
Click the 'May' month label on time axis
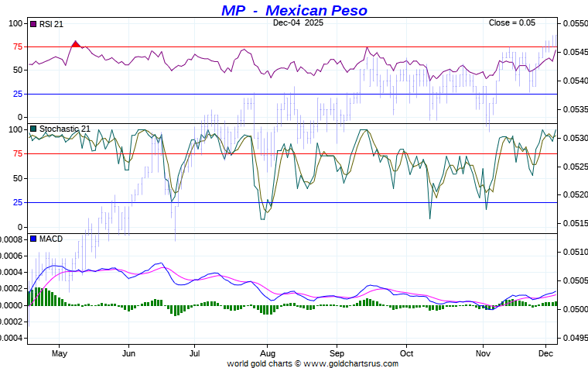(x=60, y=353)
